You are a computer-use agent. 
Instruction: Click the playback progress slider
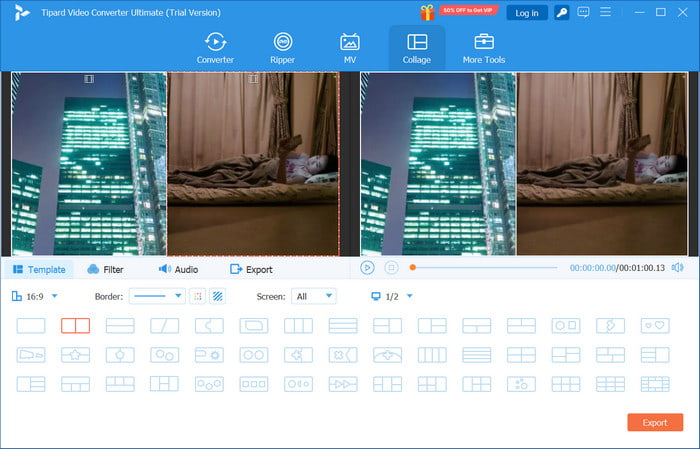(x=485, y=268)
